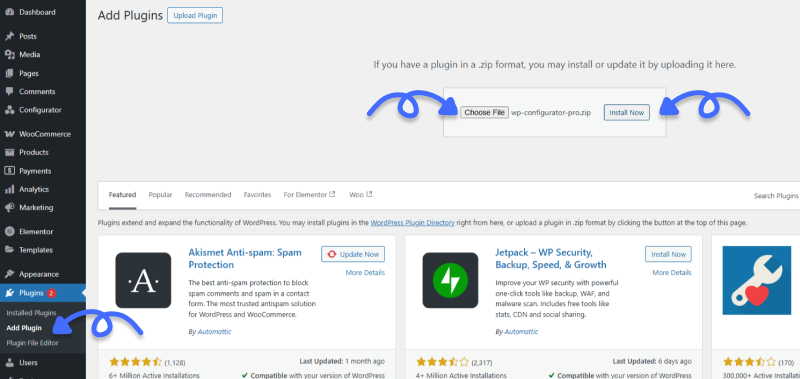Open More Details for Akismet
Image resolution: width=800 pixels, height=379 pixels.
click(365, 273)
